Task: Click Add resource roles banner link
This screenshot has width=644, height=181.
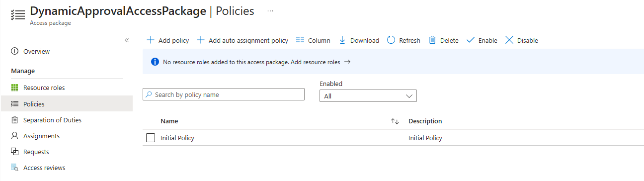Action: pos(316,62)
